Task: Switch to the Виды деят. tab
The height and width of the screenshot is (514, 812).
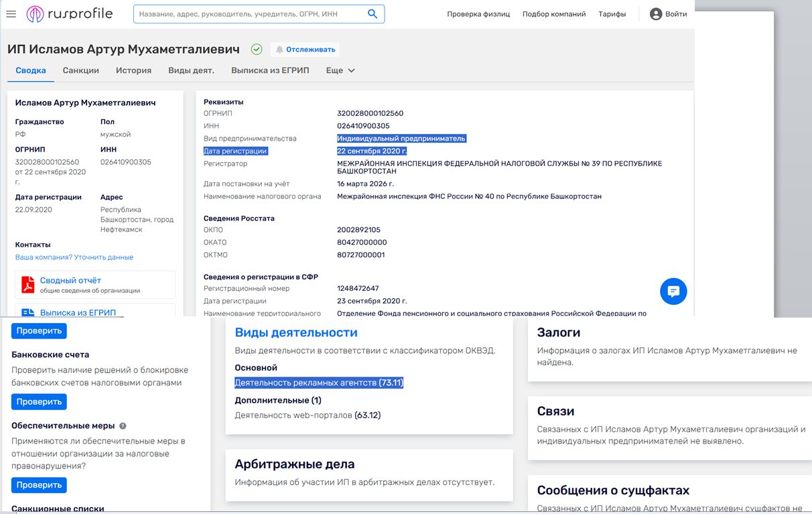Action: point(191,70)
